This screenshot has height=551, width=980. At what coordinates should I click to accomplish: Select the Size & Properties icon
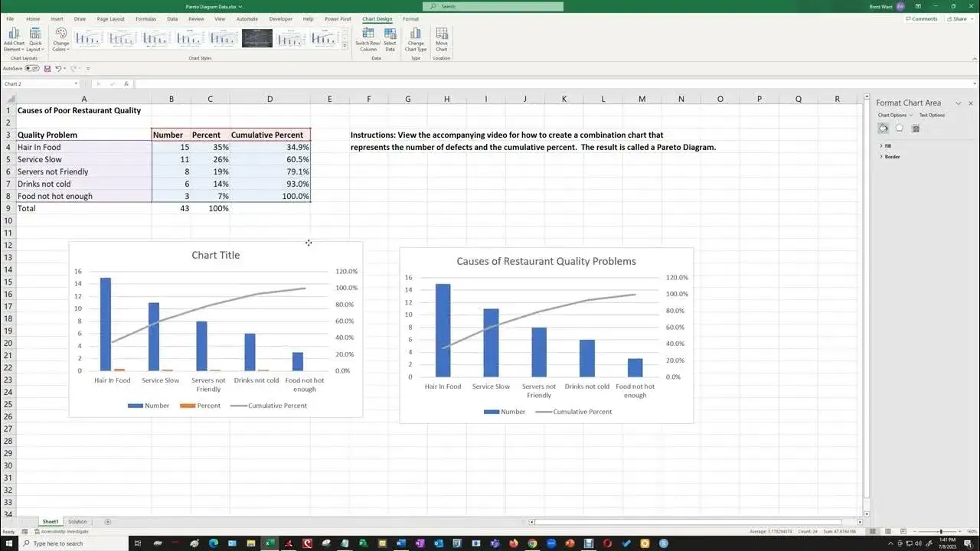(x=916, y=128)
